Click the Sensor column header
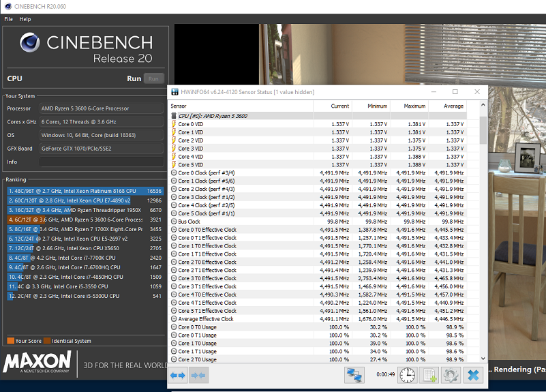The height and width of the screenshot is (392, 546). [x=241, y=106]
